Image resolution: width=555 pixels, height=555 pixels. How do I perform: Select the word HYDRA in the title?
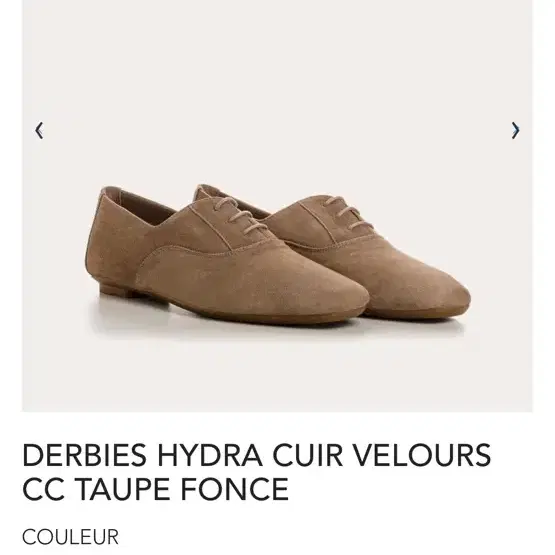tap(210, 455)
